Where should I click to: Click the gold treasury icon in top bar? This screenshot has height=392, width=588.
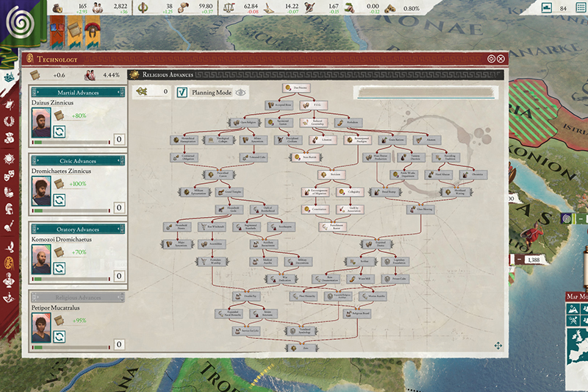click(x=57, y=8)
